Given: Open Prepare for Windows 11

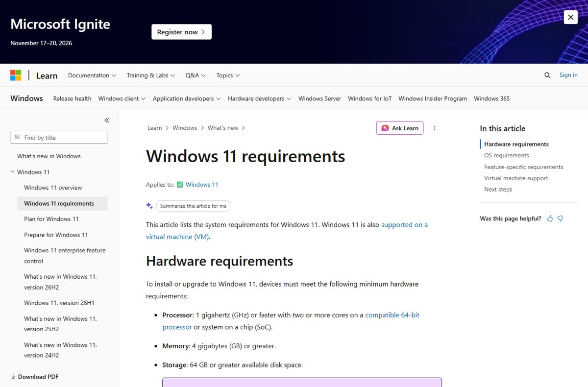Looking at the screenshot, I should point(56,235).
